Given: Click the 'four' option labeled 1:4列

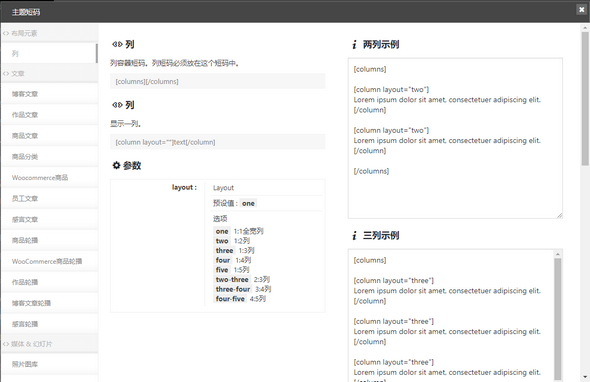Looking at the screenshot, I should point(223,260).
